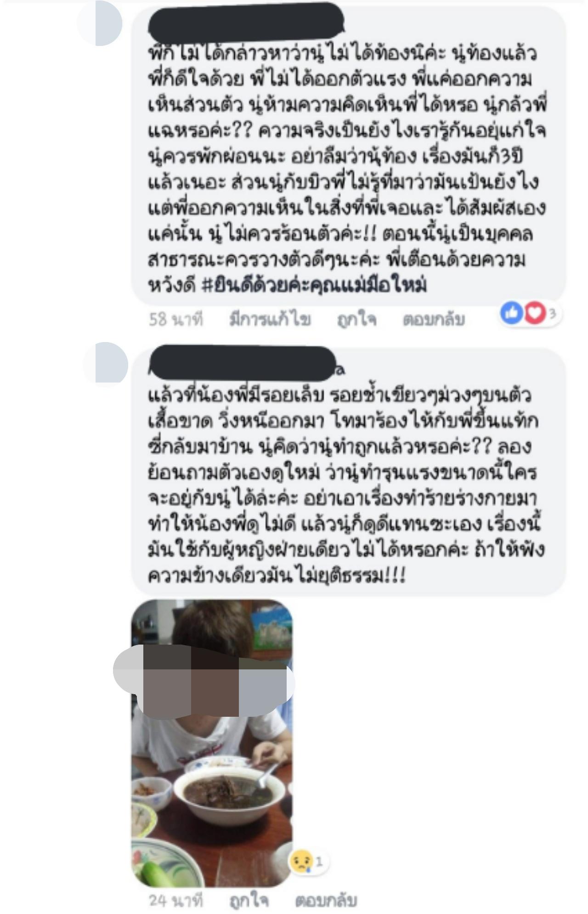The image size is (588, 914).
Task: View edit history via มีการแก้ไข
Action: click(270, 319)
